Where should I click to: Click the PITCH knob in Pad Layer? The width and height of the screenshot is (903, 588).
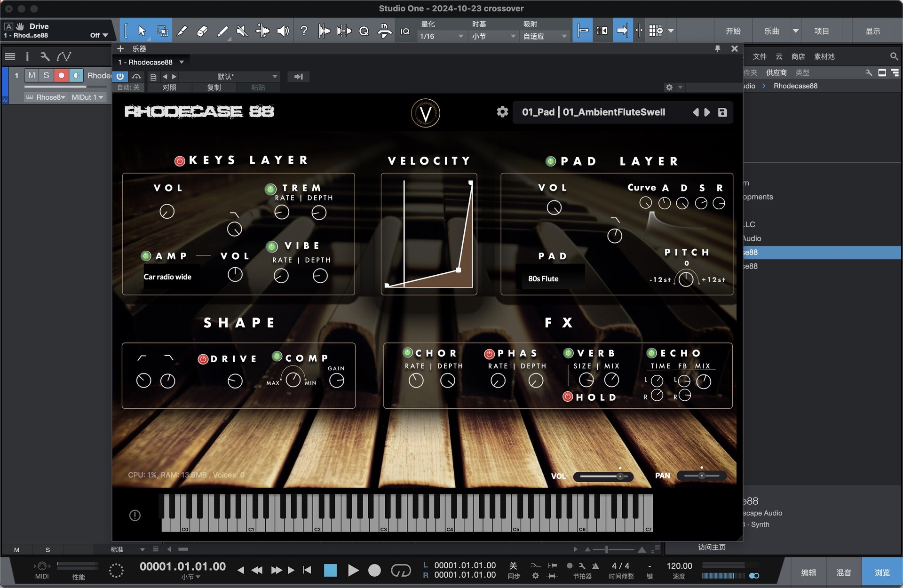(x=686, y=279)
